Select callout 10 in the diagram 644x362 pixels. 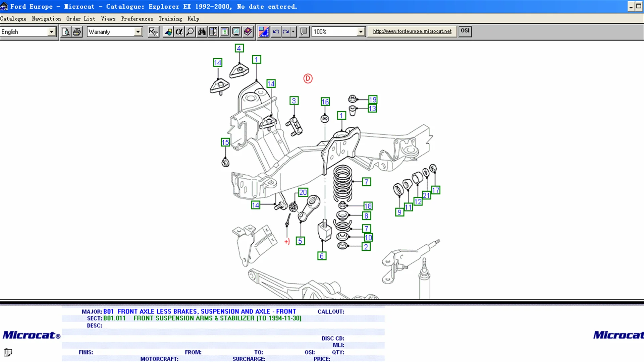[x=369, y=238]
